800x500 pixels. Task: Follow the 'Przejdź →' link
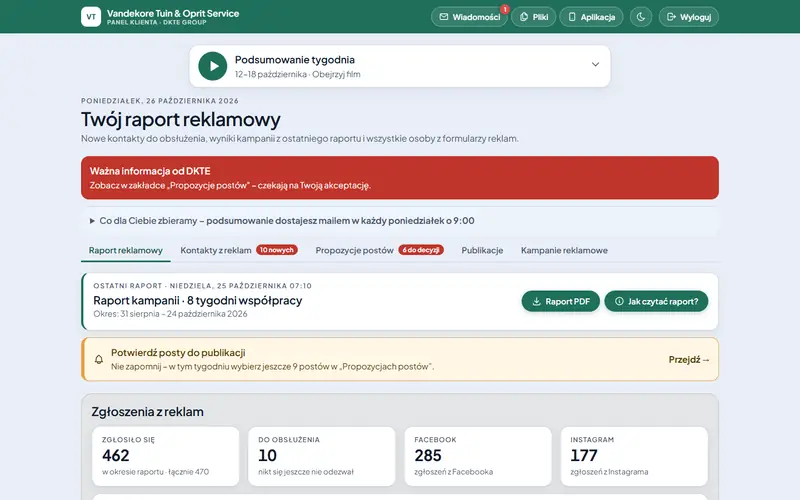click(x=689, y=359)
